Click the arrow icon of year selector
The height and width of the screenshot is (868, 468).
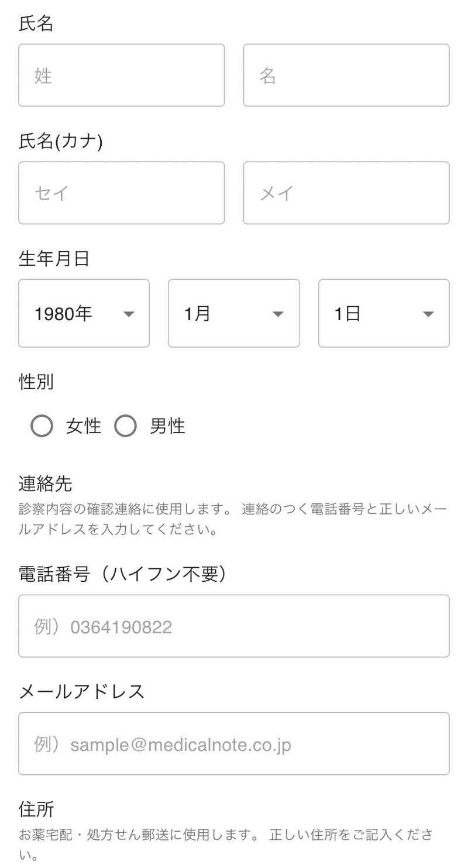click(x=129, y=314)
